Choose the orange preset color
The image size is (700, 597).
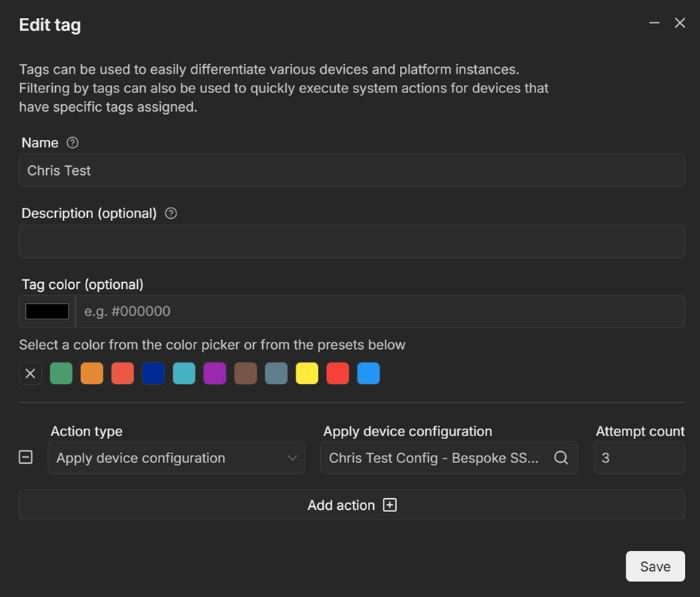(x=92, y=374)
